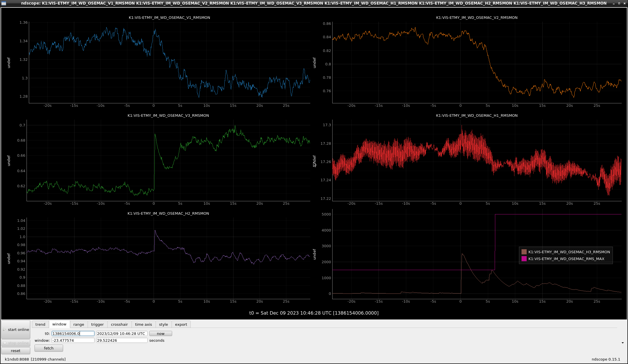The height and width of the screenshot is (364, 628).
Task: Click the window start field -23.477574
Action: click(x=73, y=340)
